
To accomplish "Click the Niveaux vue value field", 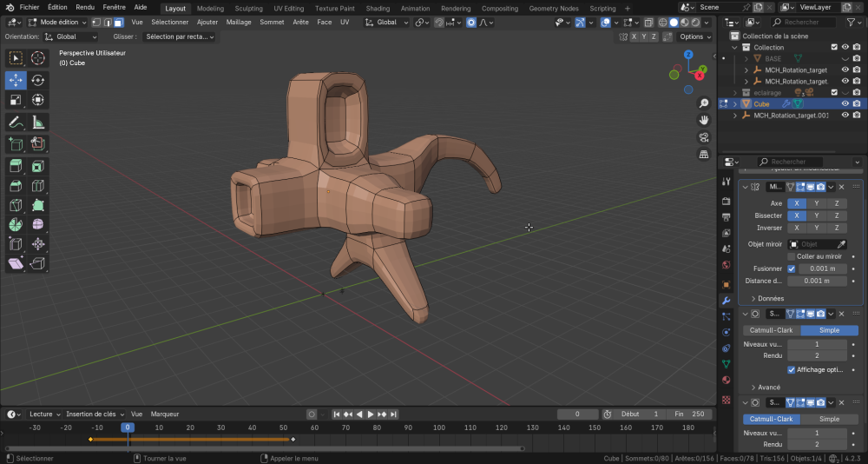I will point(816,344).
